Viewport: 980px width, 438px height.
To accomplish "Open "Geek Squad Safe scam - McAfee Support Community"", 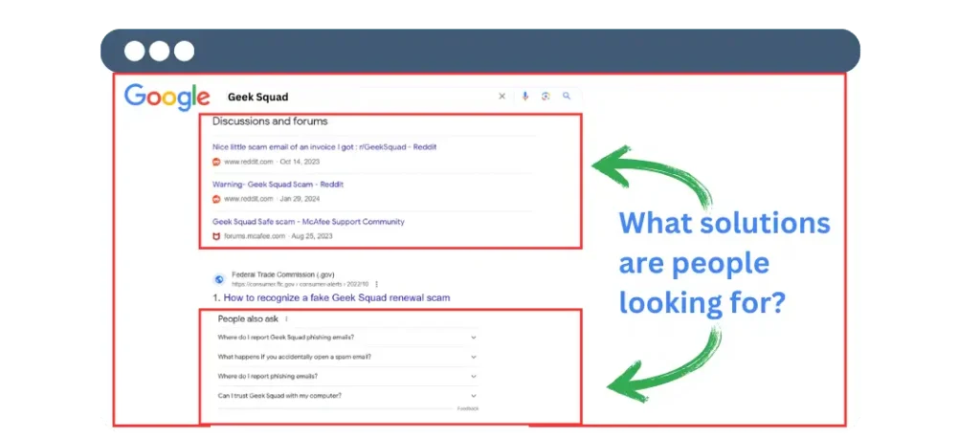I will coord(308,221).
